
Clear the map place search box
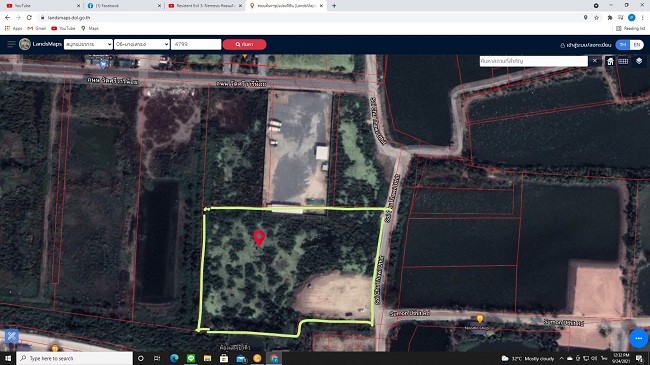(x=594, y=61)
